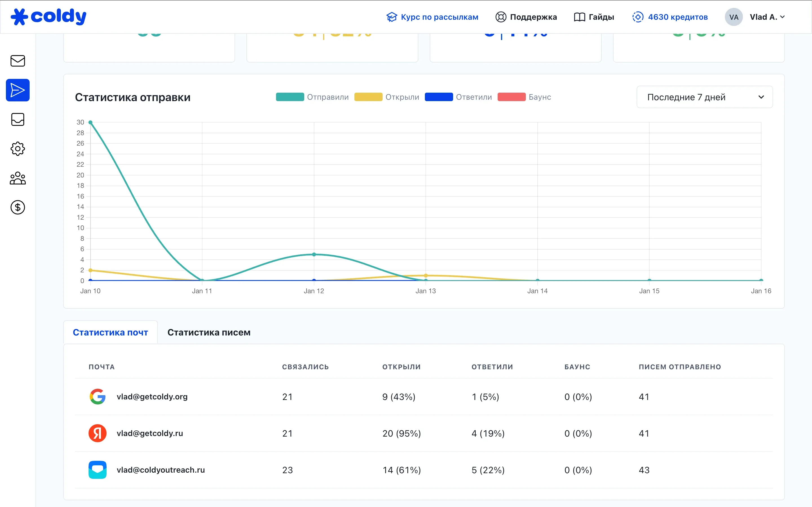Viewport: 812px width, 507px height.
Task: Open the mail envelope sidebar icon
Action: 18,61
